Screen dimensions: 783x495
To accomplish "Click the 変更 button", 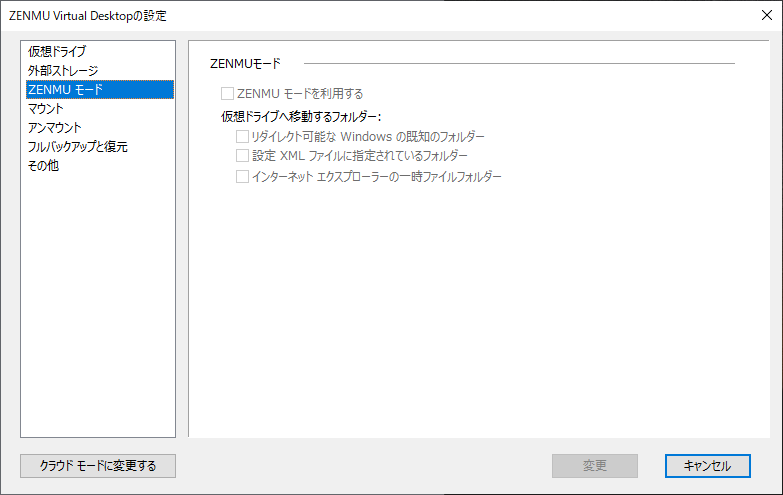I will tap(595, 466).
